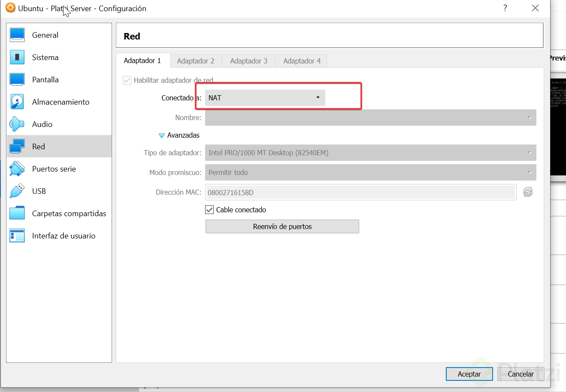566x392 pixels.
Task: Open the Modo promiscuo dropdown
Action: tap(370, 172)
